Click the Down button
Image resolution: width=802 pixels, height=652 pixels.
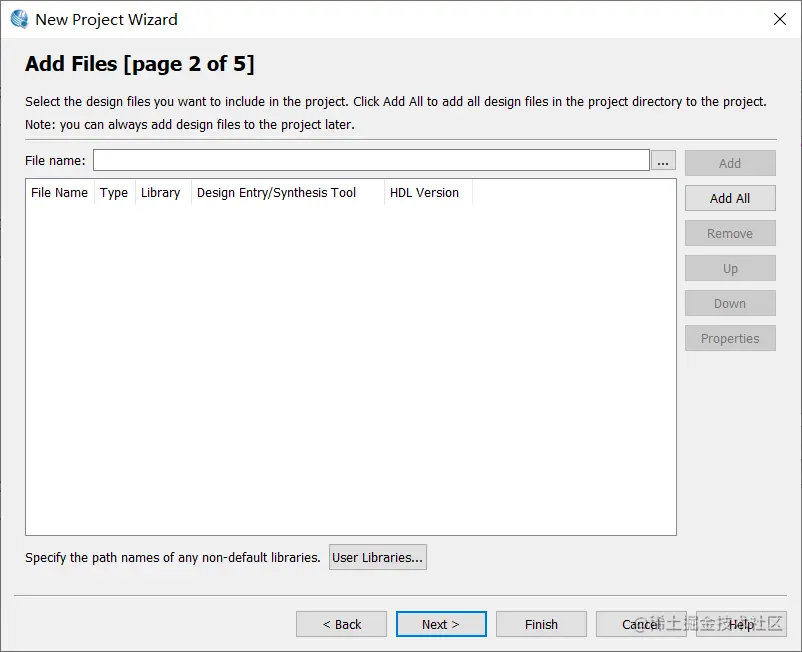pyautogui.click(x=730, y=303)
